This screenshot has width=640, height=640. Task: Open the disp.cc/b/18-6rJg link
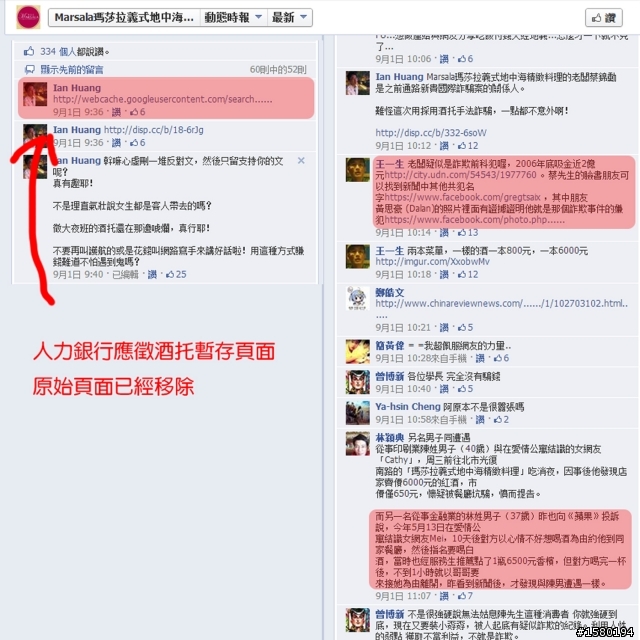153,130
